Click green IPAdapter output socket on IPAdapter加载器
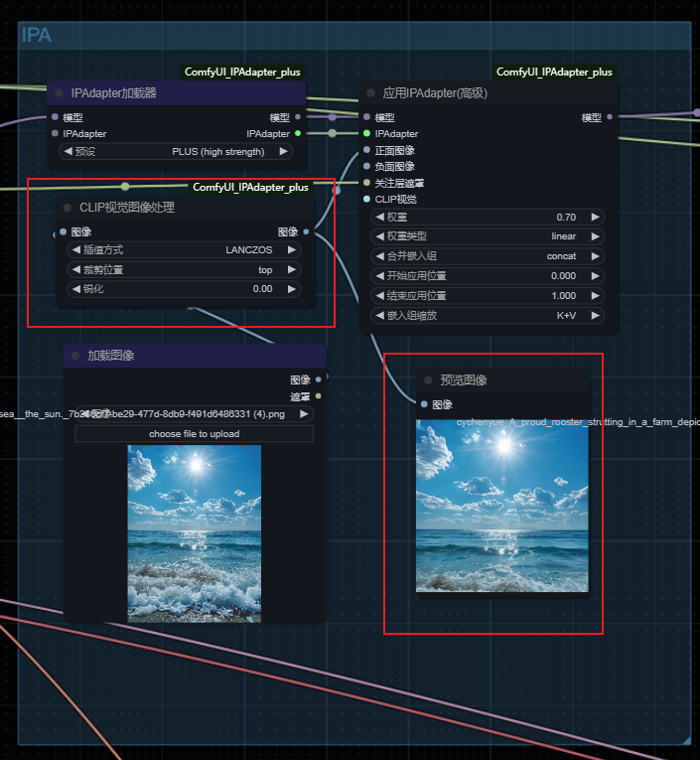 point(298,133)
